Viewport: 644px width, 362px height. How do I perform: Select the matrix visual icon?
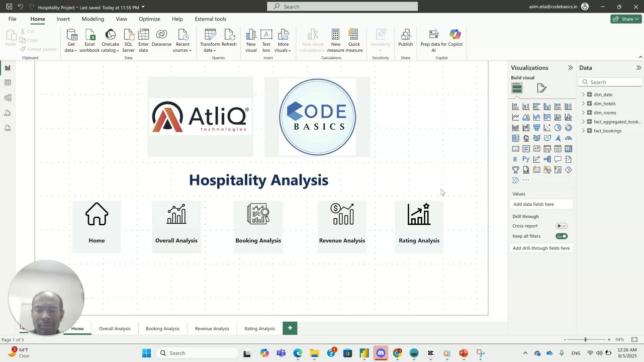click(568, 149)
